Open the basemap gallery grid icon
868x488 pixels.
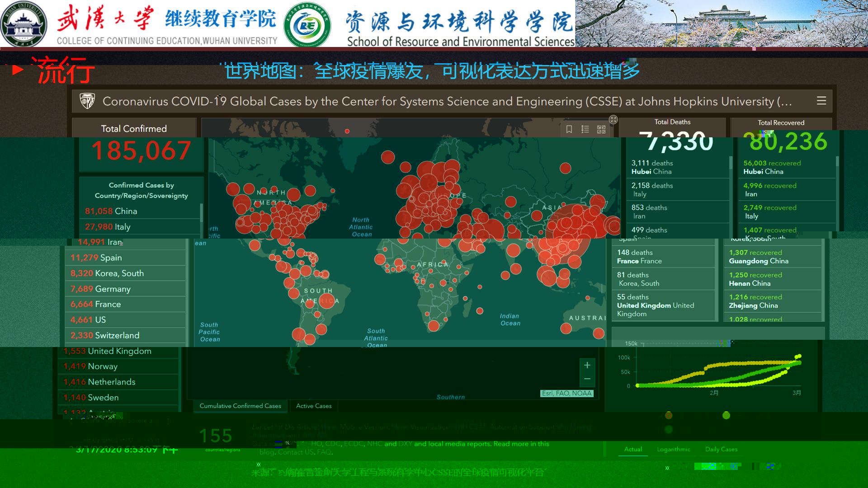pyautogui.click(x=601, y=129)
